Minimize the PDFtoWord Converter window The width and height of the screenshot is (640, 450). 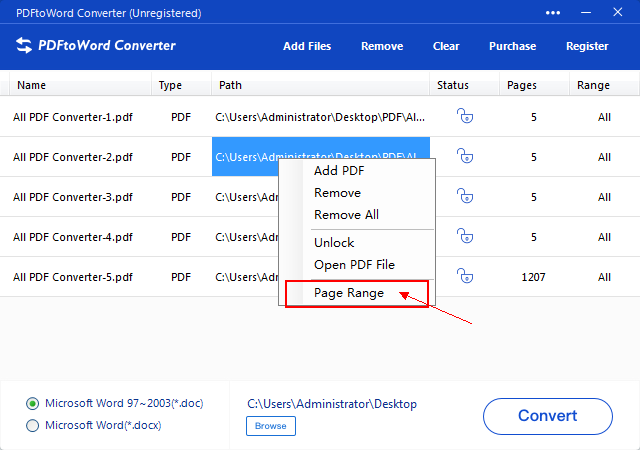click(x=586, y=13)
